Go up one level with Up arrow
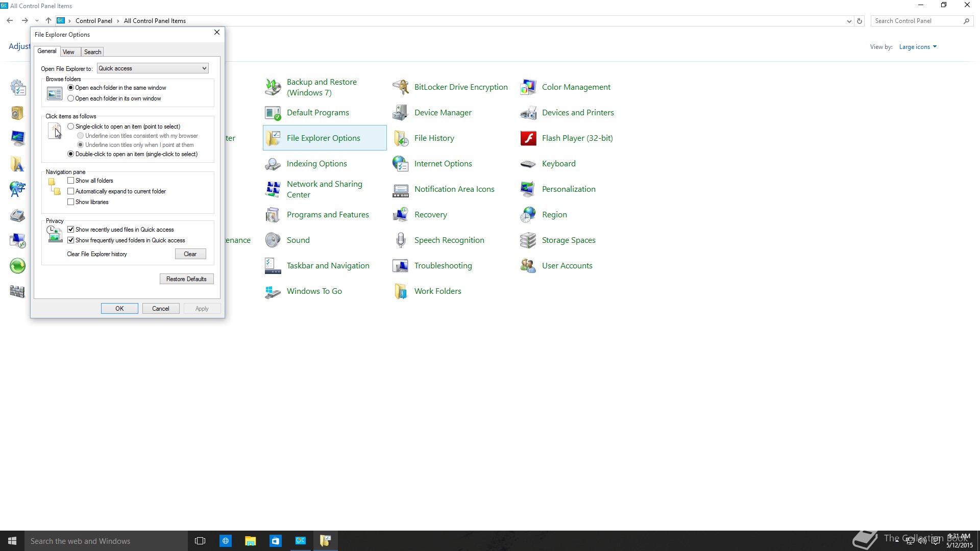The image size is (980, 551). pyautogui.click(x=48, y=21)
